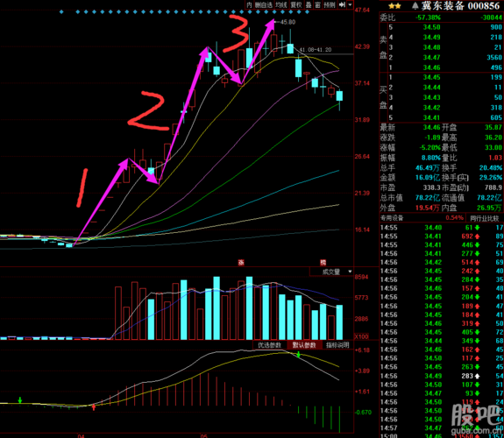Click the 45.80 high price label
Image resolution: width=504 pixels, height=438 pixels.
[x=287, y=22]
